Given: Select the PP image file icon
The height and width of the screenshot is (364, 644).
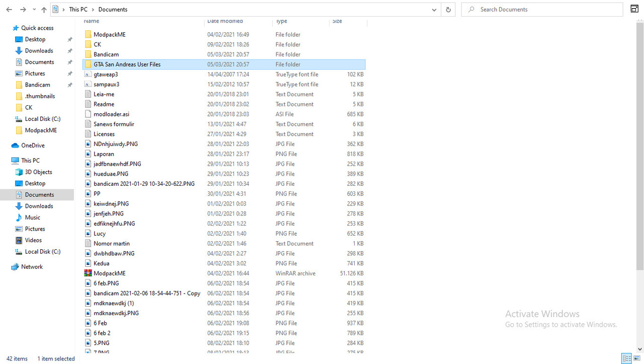Looking at the screenshot, I should click(x=88, y=194).
